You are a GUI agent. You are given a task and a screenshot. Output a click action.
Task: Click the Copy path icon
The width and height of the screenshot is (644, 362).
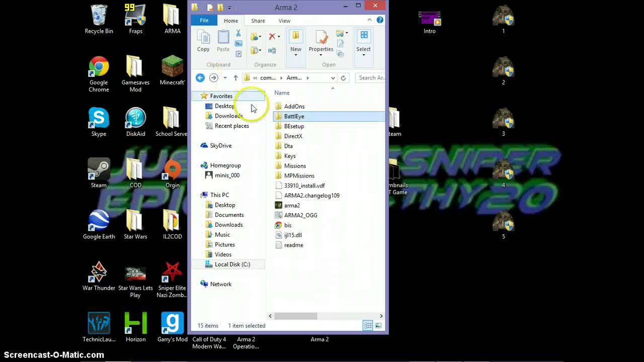click(x=238, y=44)
